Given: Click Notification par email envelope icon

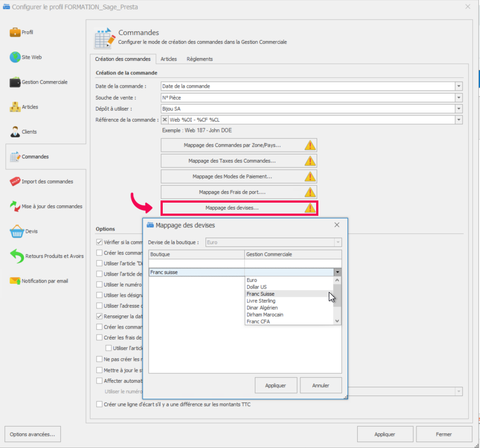Looking at the screenshot, I should 15,281.
